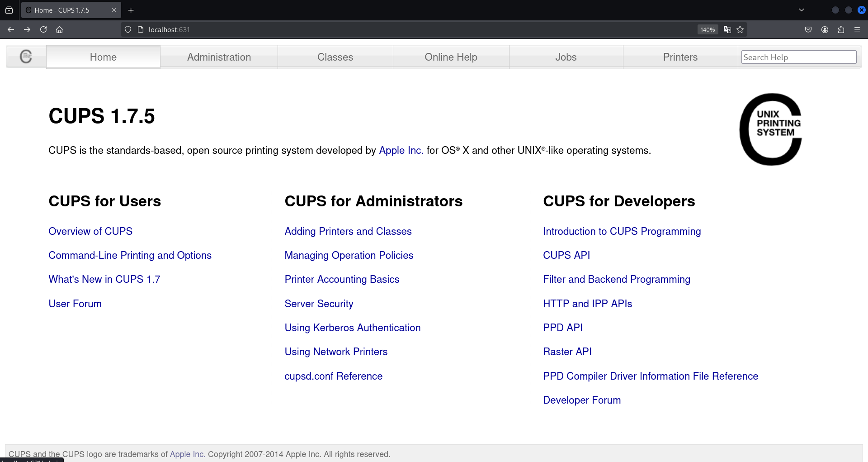Go to the Jobs tab
Image resolution: width=868 pixels, height=462 pixels.
tap(566, 57)
